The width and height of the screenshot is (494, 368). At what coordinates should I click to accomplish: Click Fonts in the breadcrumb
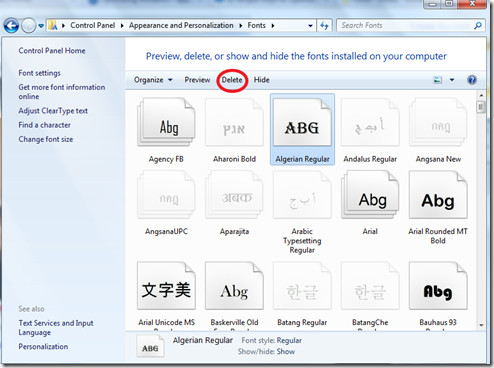(256, 25)
